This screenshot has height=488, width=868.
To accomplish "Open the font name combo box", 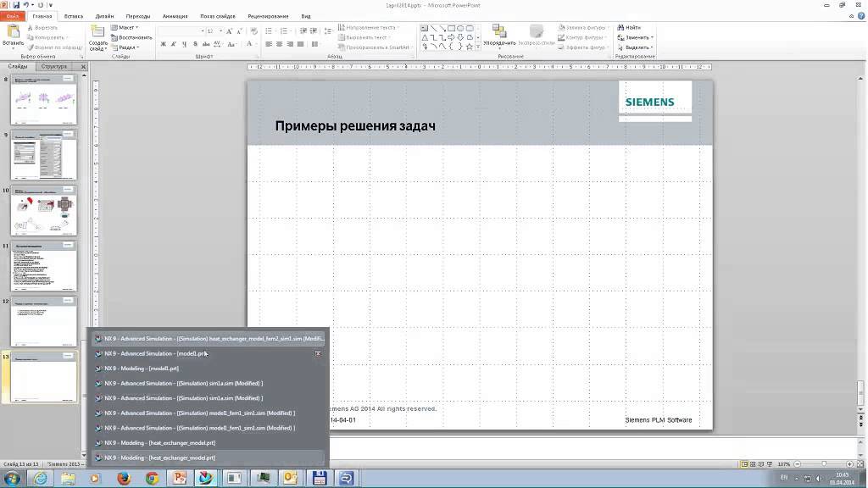I will 181,31.
